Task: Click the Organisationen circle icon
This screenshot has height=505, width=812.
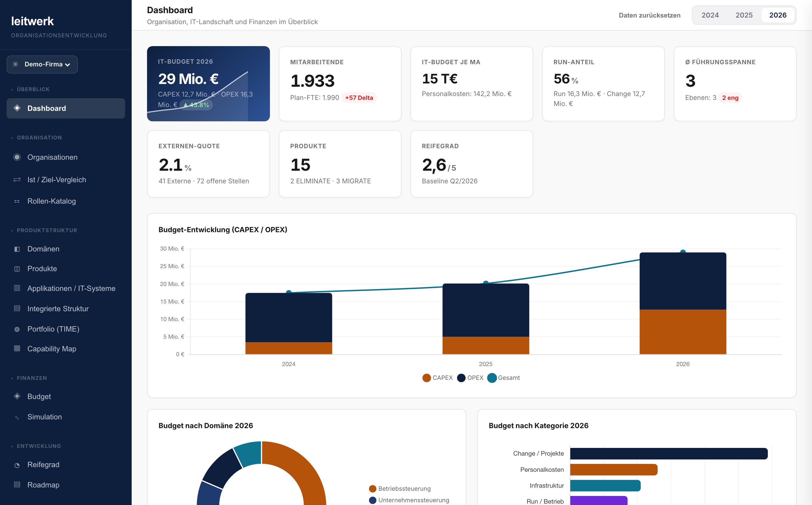Action: click(17, 157)
